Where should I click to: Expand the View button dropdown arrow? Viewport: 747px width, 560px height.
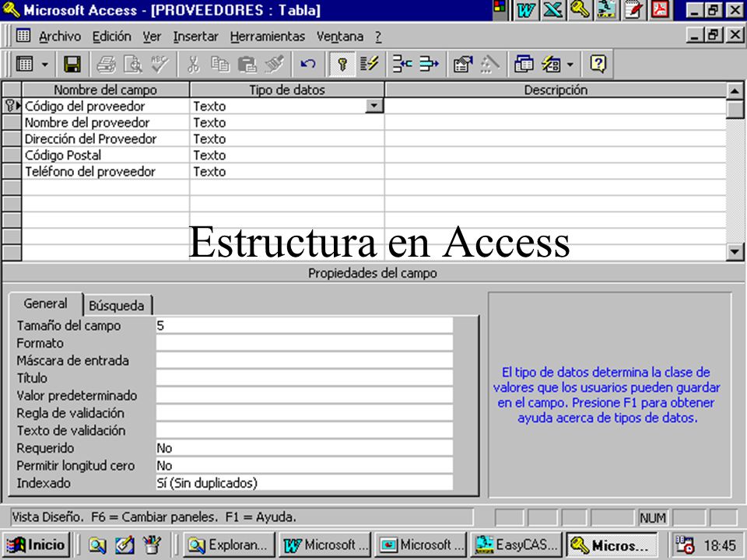point(45,65)
